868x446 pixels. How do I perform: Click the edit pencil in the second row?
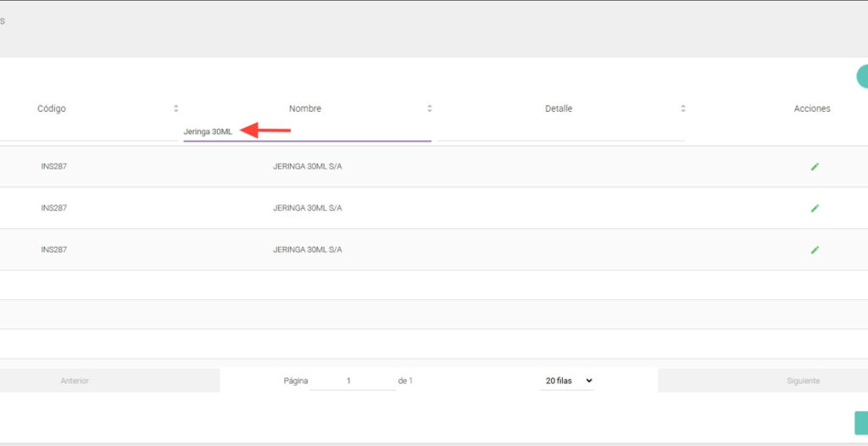tap(815, 209)
